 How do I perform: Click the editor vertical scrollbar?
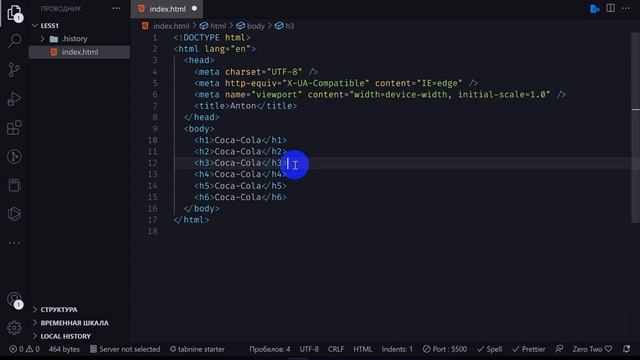point(636,127)
